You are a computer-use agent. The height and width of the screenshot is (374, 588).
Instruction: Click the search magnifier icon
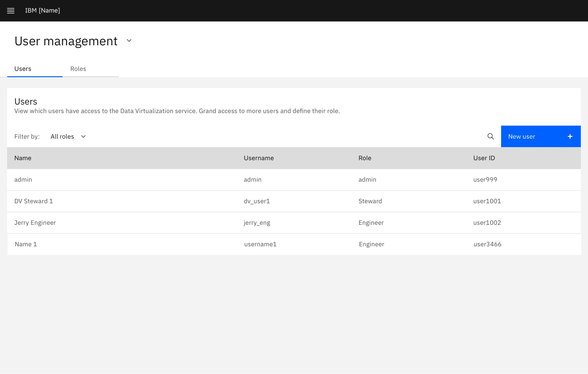pyautogui.click(x=490, y=136)
